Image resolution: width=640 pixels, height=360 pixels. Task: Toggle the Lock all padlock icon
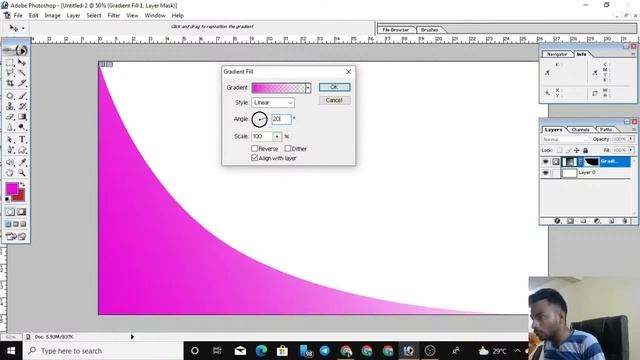tap(585, 150)
